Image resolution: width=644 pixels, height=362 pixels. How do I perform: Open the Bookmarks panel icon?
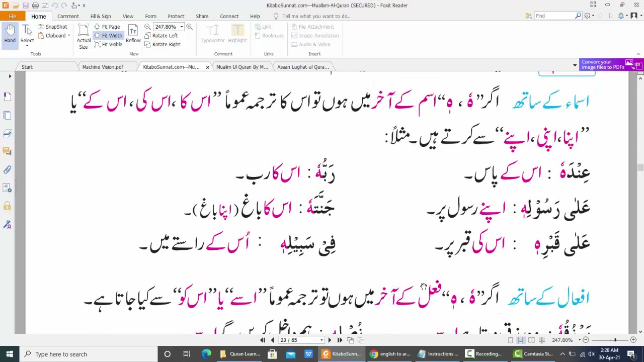[7, 97]
